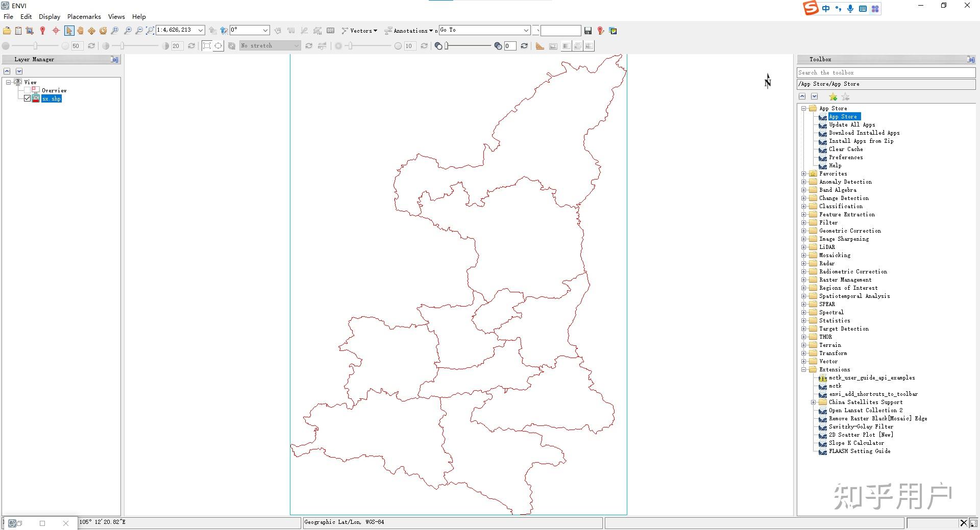
Task: Detach the Layer Manager panel pin icon
Action: 115,60
